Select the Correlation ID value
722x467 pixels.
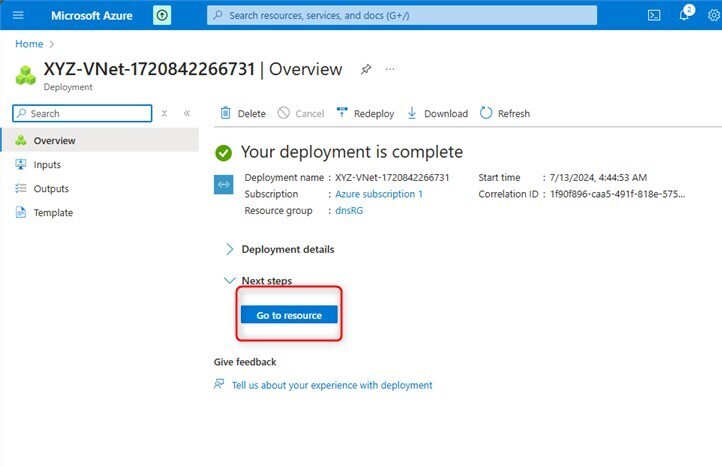[x=617, y=194]
